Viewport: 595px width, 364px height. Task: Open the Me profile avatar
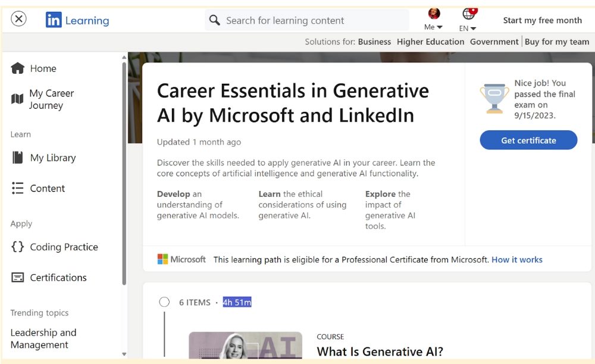coord(434,14)
